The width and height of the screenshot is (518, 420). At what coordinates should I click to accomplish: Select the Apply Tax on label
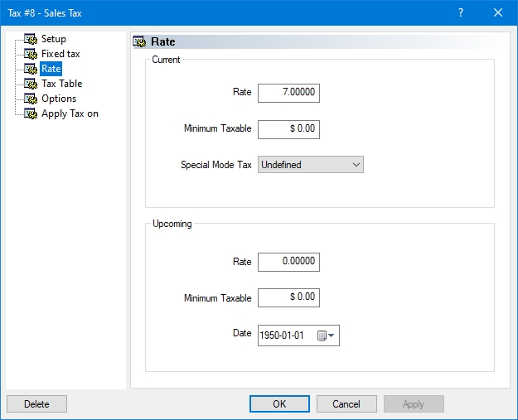click(70, 113)
